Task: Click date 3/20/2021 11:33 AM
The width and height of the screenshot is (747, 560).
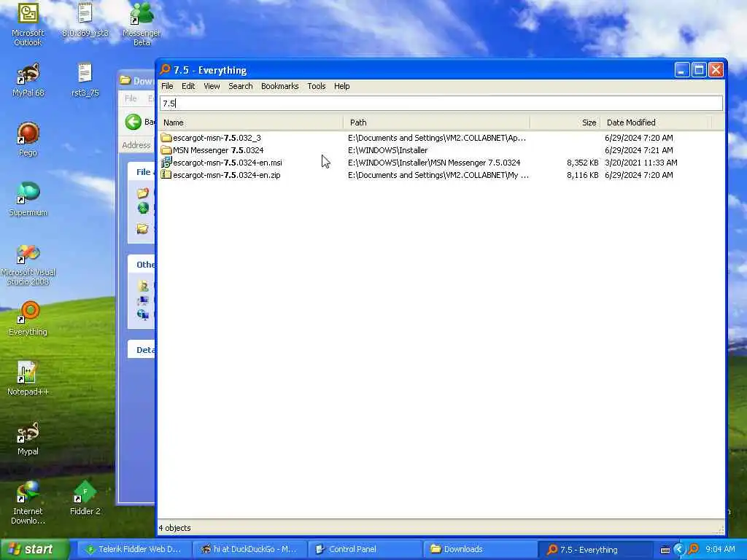Action: (640, 163)
